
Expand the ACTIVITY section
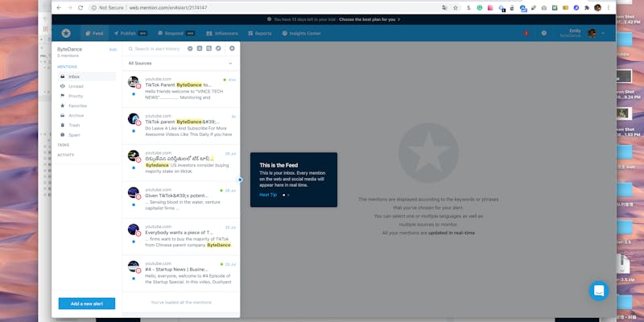(66, 155)
